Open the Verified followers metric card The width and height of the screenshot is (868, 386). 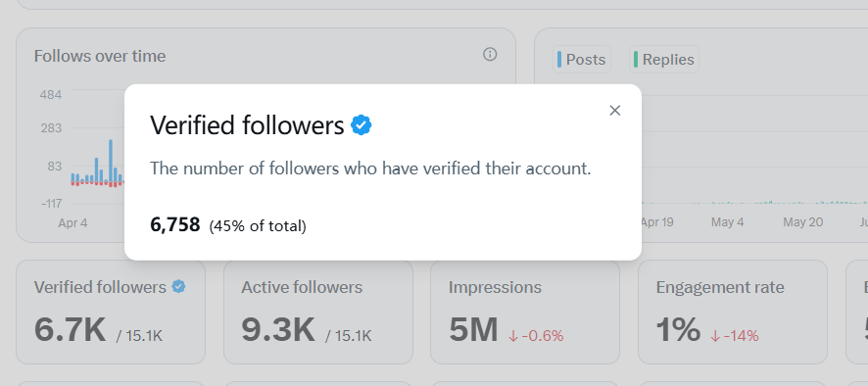111,312
